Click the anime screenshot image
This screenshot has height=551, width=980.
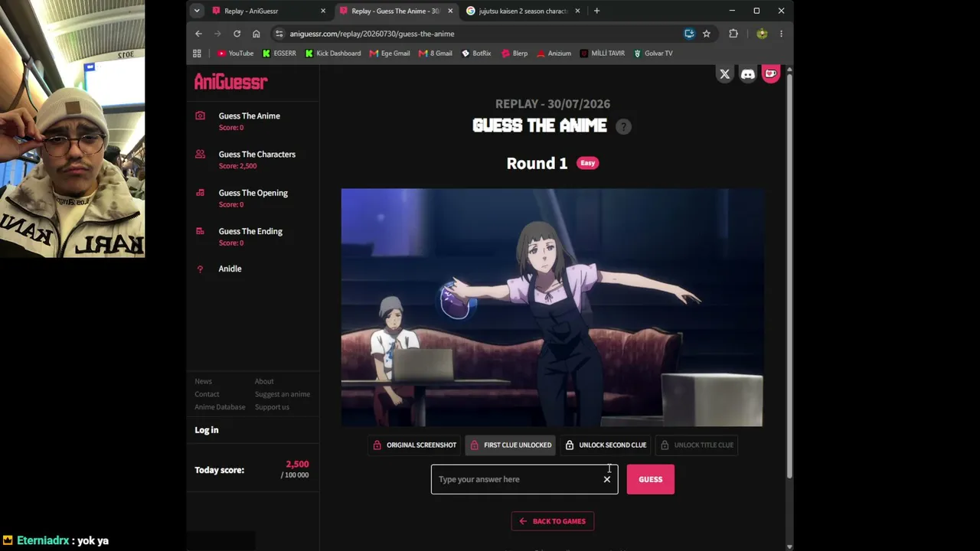click(552, 308)
